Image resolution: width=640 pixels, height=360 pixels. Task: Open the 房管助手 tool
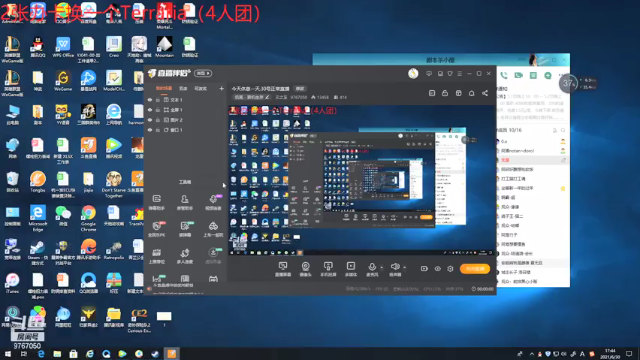point(184,202)
